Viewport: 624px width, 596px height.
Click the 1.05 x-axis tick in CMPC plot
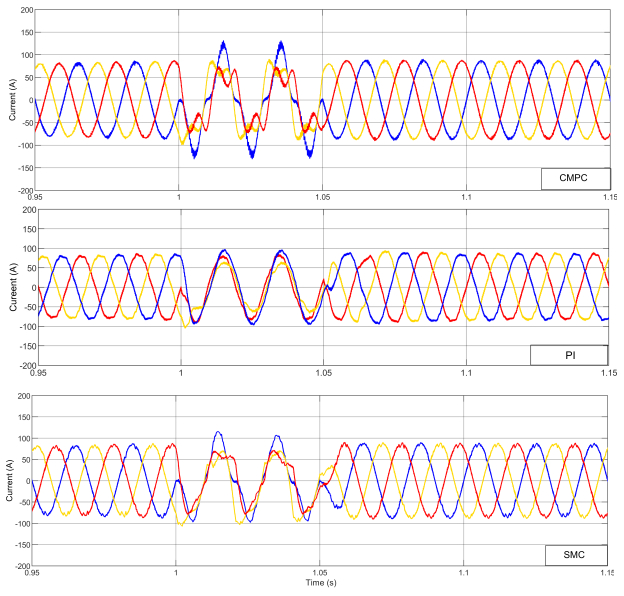[x=321, y=198]
